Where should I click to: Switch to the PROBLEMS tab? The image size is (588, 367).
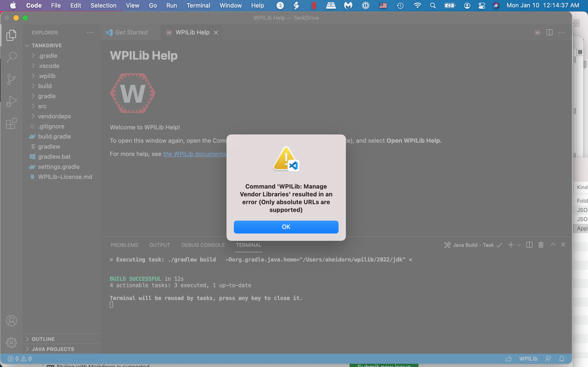tap(124, 245)
